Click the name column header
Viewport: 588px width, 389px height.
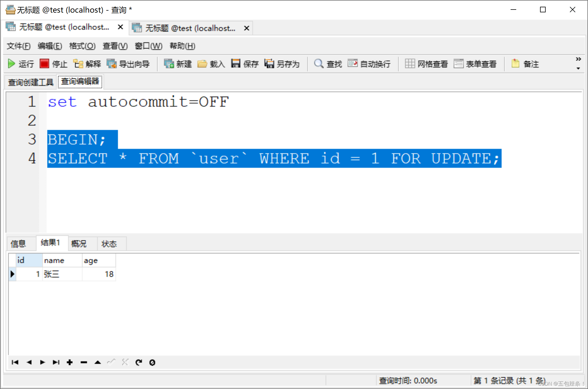click(62, 260)
